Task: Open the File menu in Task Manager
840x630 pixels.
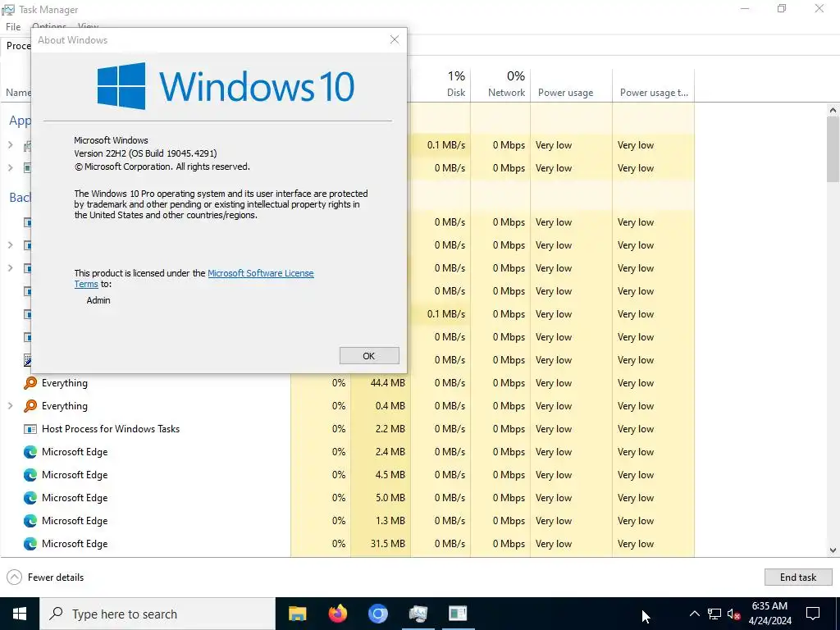Action: [x=13, y=26]
